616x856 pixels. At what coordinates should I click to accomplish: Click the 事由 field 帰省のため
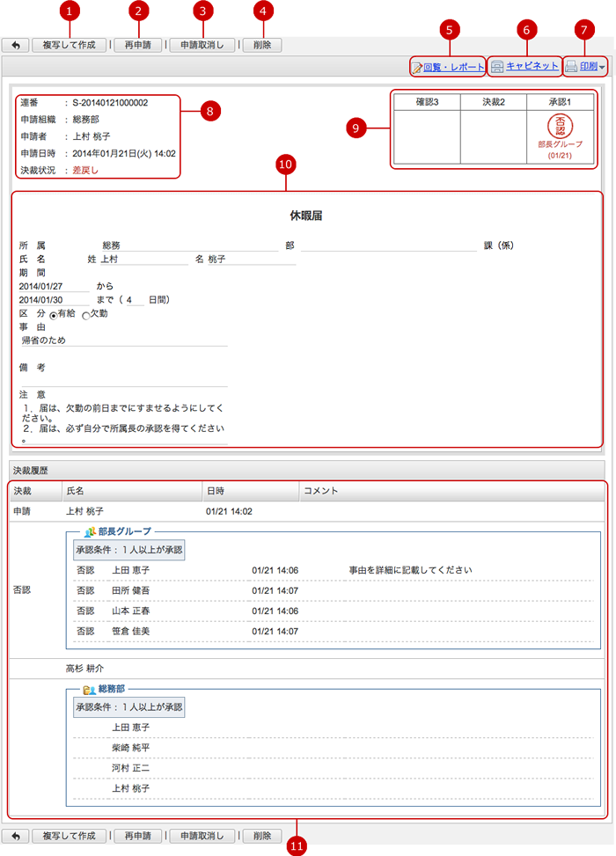coord(124,340)
